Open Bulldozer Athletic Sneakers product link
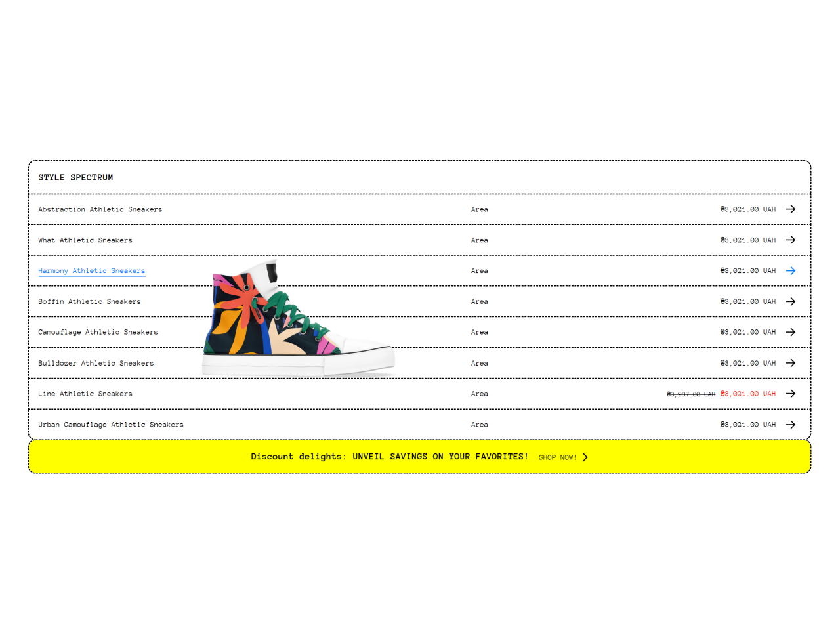The image size is (840, 630). pyautogui.click(x=96, y=363)
